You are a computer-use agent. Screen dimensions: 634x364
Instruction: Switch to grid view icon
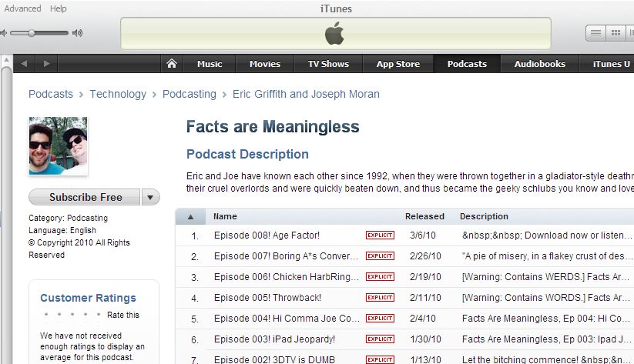[x=616, y=32]
